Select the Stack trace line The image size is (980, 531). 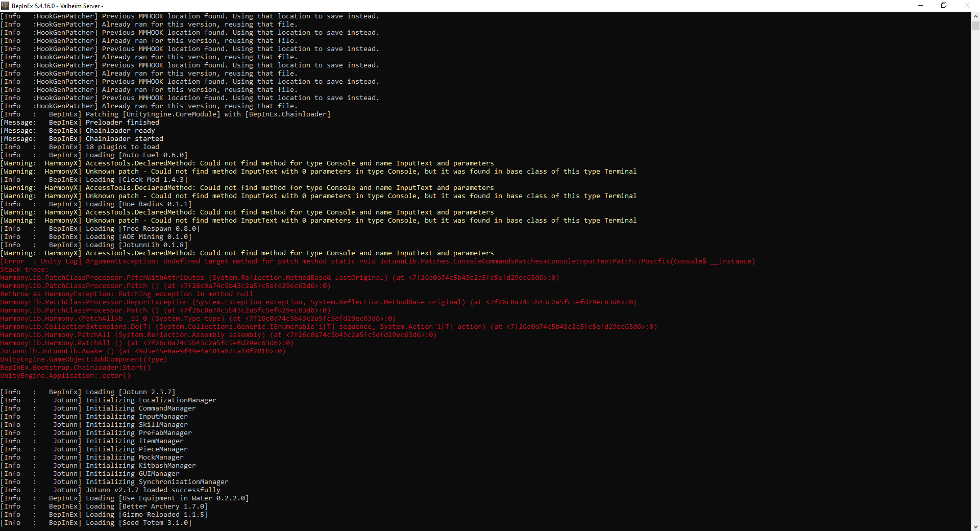[x=23, y=269]
